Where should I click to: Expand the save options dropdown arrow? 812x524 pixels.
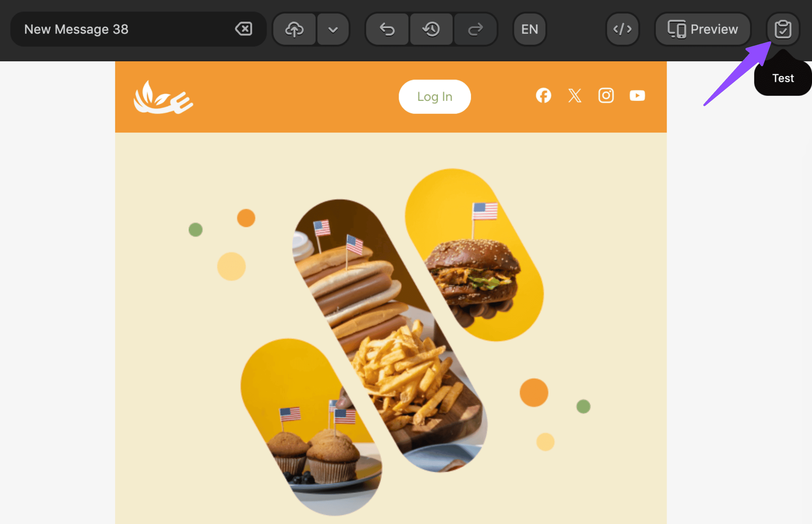[333, 29]
